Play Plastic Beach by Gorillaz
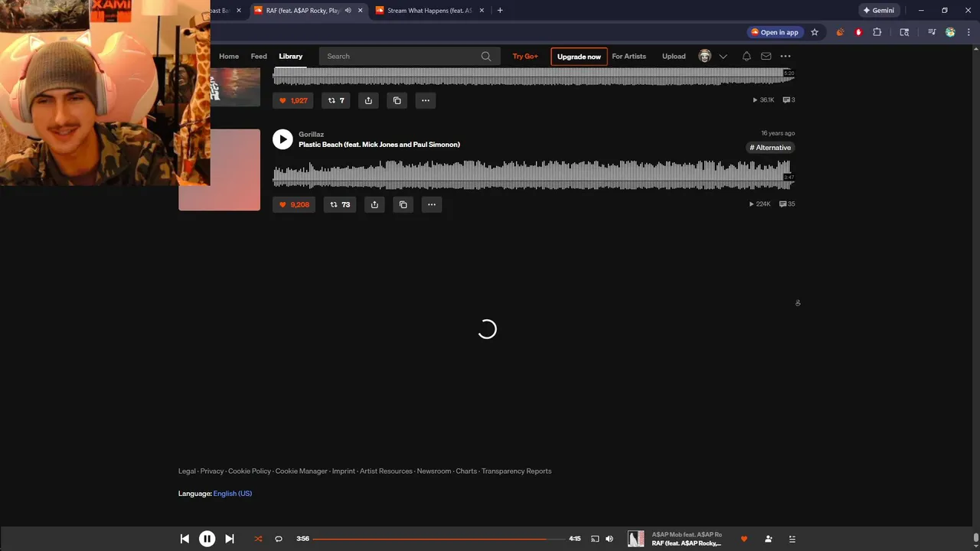 (283, 139)
